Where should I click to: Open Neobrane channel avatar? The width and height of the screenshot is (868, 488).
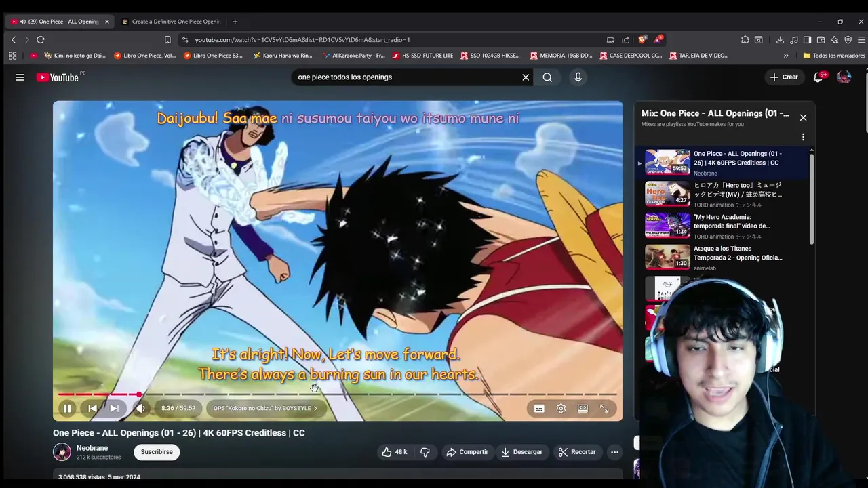(x=62, y=452)
